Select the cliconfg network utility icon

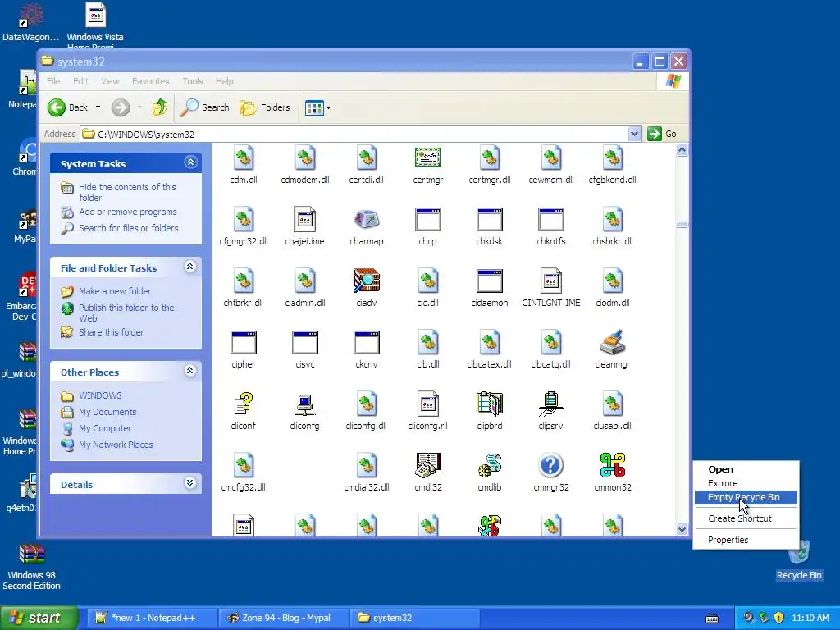(x=305, y=404)
